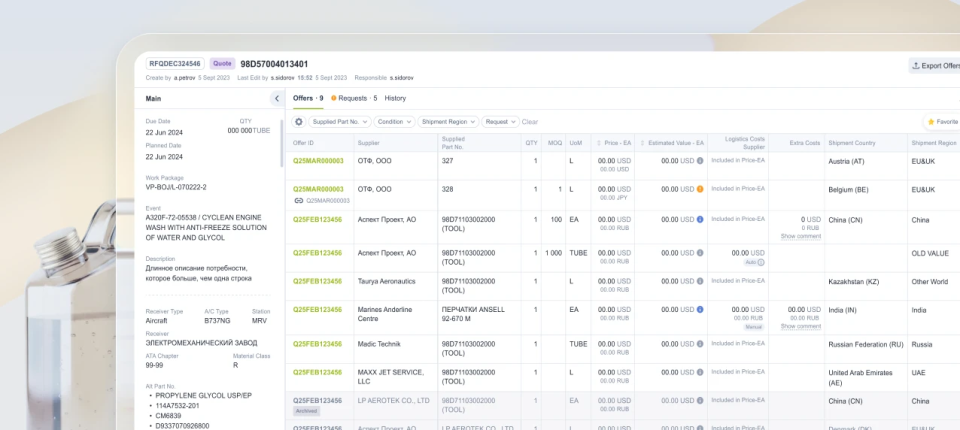Collapse the Main side panel with chevron
The width and height of the screenshot is (960, 430).
click(x=276, y=98)
